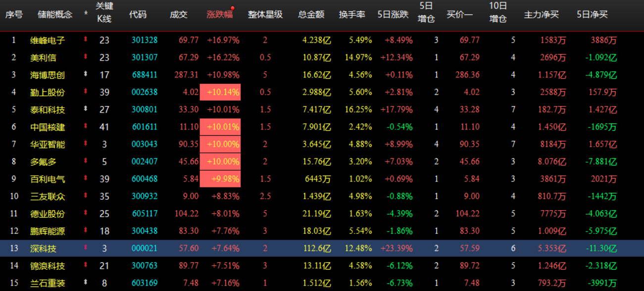644x291 pixels.
Task: Select stock name 勤上股份
Action: (x=48, y=92)
